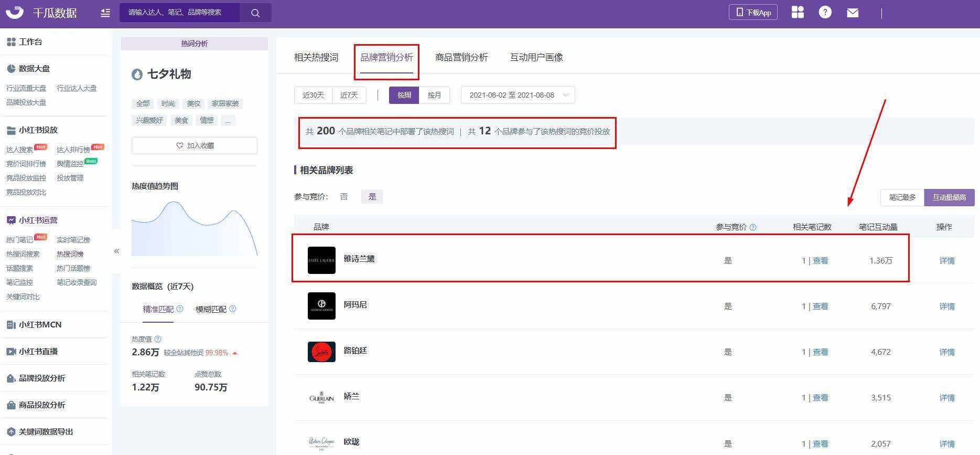
Task: Select the 时尚 category tag
Action: pos(168,103)
